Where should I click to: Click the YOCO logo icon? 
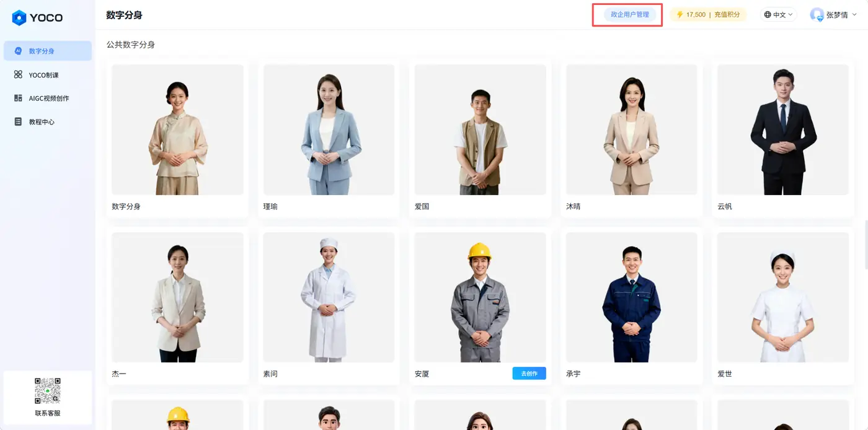pyautogui.click(x=19, y=17)
